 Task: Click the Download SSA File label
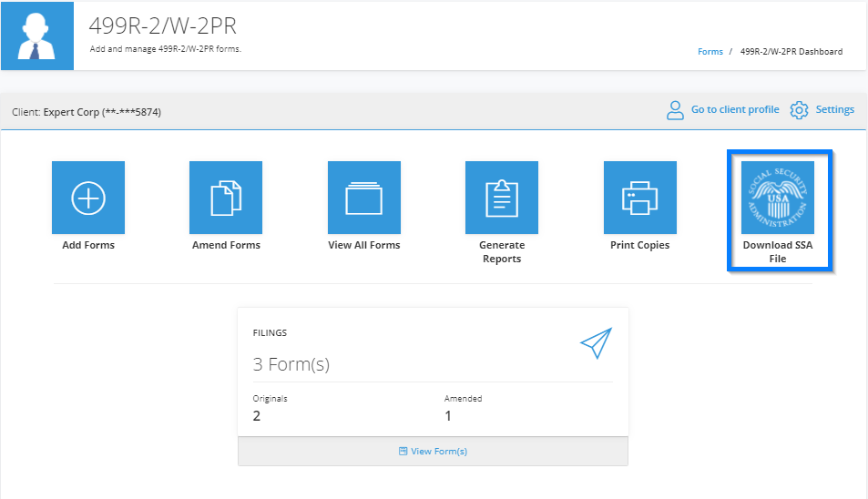pyautogui.click(x=778, y=251)
